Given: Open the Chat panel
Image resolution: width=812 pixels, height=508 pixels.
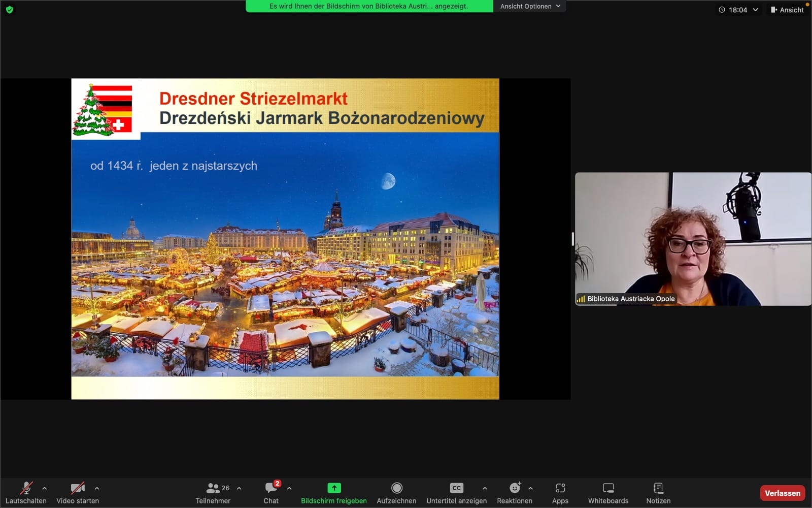Looking at the screenshot, I should pos(271,493).
